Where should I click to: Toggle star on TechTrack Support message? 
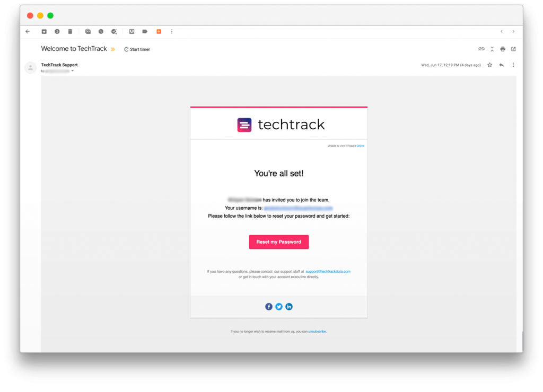[x=489, y=65]
